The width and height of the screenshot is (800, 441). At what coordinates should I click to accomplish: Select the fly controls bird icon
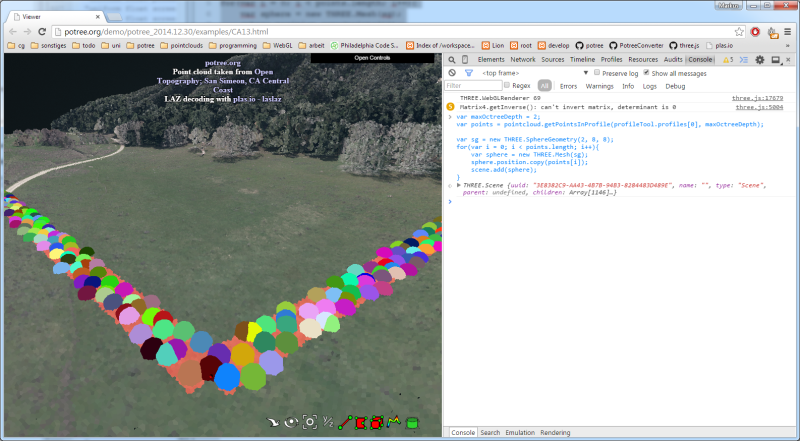click(x=272, y=423)
